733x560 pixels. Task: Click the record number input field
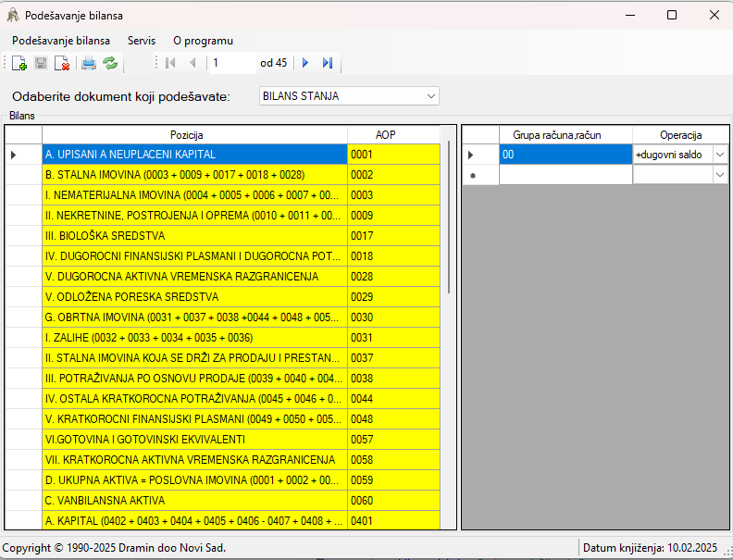pyautogui.click(x=232, y=63)
